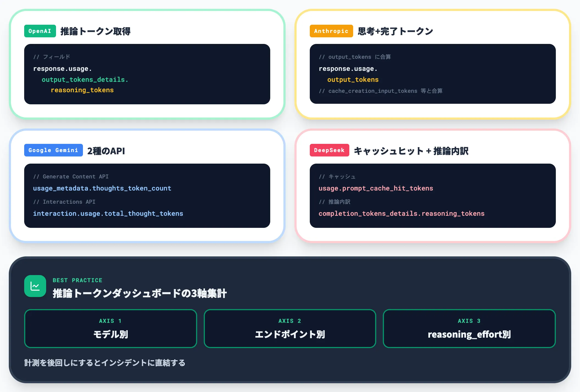Click usage_metadata.thoughts_token_count
580x392 pixels.
(x=102, y=188)
